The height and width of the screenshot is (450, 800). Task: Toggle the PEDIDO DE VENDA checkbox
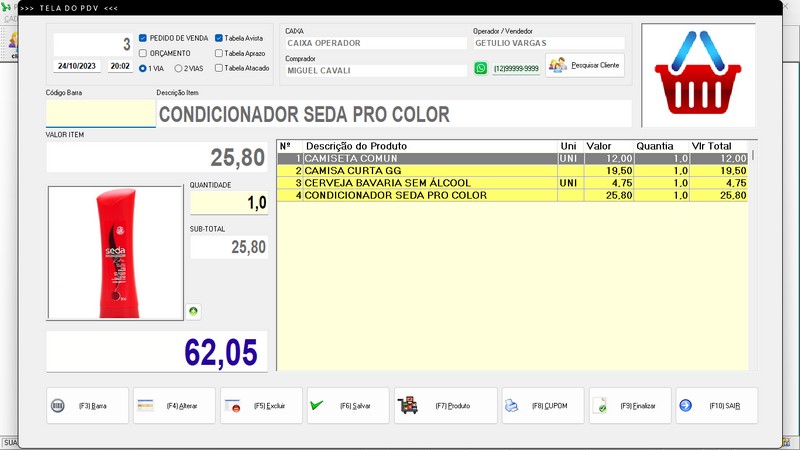[143, 38]
